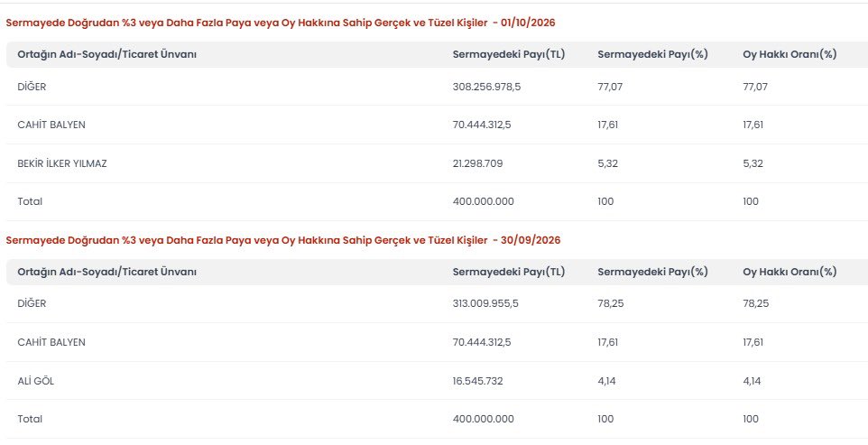The height and width of the screenshot is (445, 868).
Task: Click 78,25 in Sermayedeki Payı(%) column
Action: click(611, 304)
